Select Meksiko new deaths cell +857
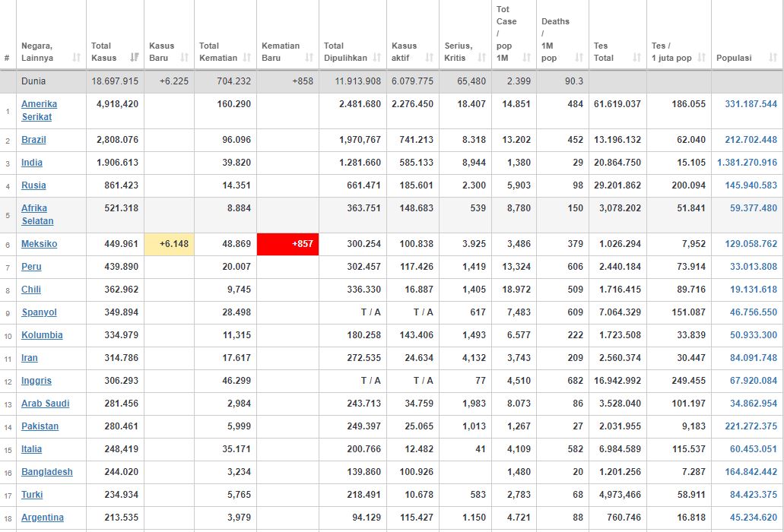 pos(287,244)
